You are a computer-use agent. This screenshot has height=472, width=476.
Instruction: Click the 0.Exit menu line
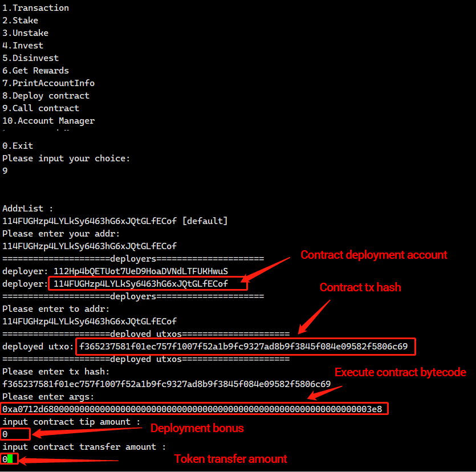pos(18,146)
